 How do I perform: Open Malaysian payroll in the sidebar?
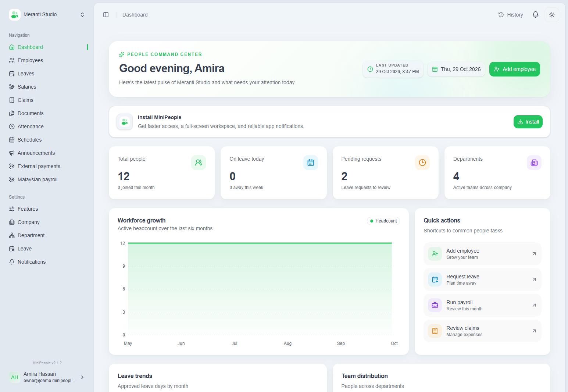click(x=47, y=179)
